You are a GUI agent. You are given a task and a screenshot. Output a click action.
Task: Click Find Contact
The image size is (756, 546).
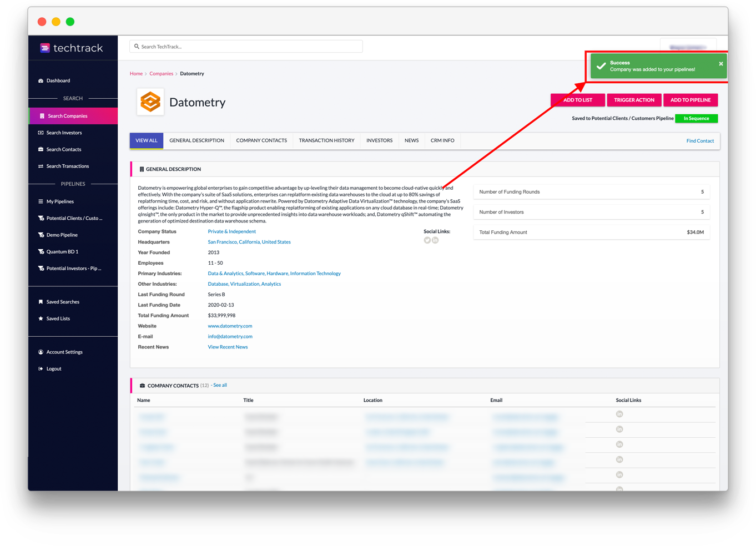click(700, 140)
